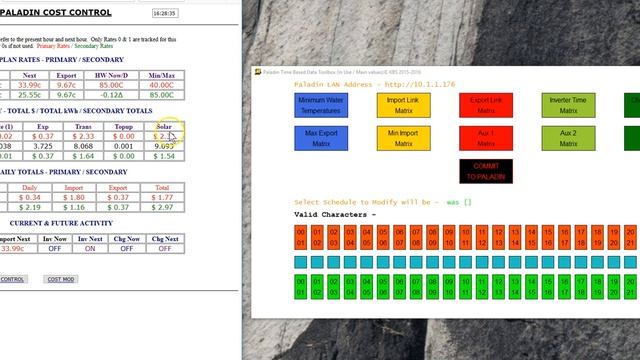Screen dimensions: 640x360
Task: Pick green hour box 18 19
Action: [597, 287]
